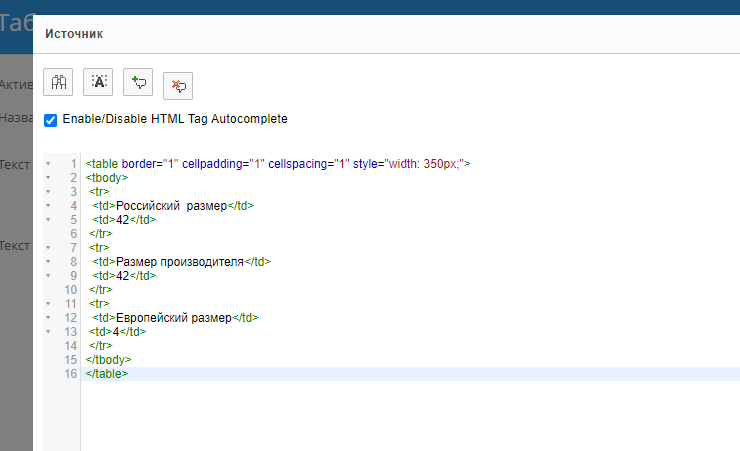This screenshot has height=451, width=740.
Task: Fold the tbody block at line 2
Action: tap(47, 177)
